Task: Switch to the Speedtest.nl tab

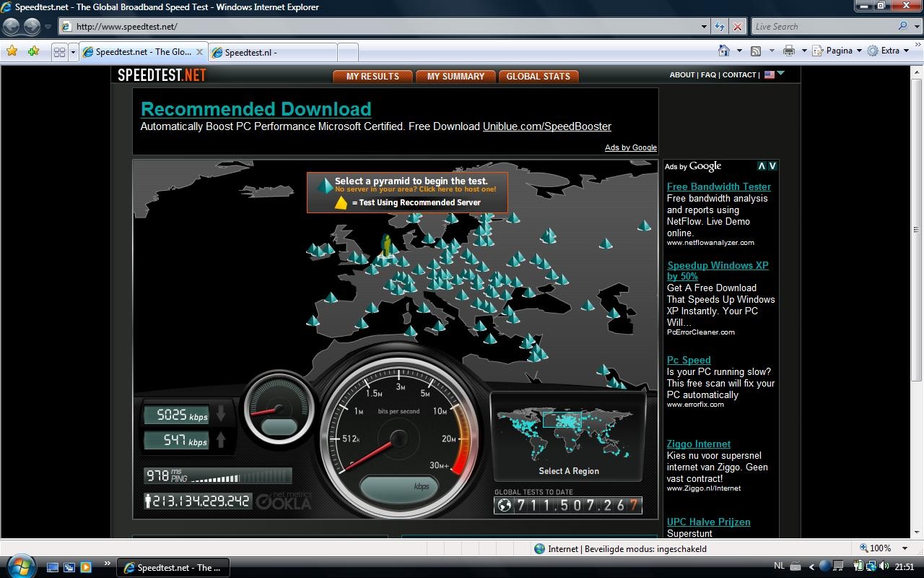Action: 273,52
